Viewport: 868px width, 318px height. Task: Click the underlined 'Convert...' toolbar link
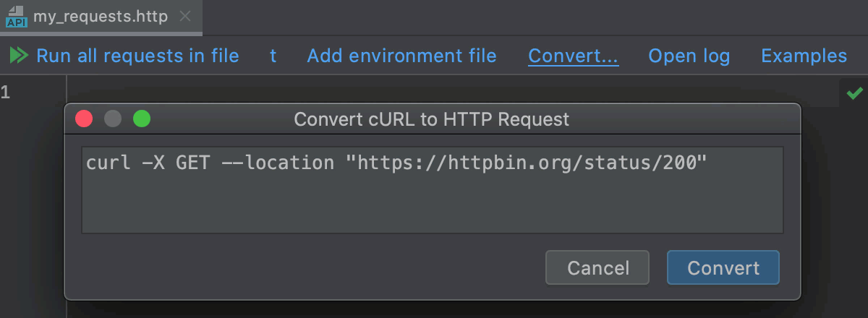coord(574,56)
